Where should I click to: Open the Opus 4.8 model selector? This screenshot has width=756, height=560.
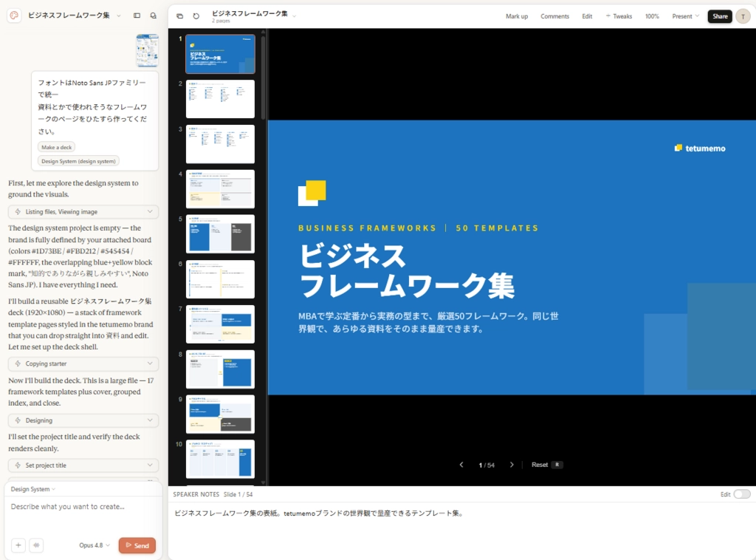[94, 545]
